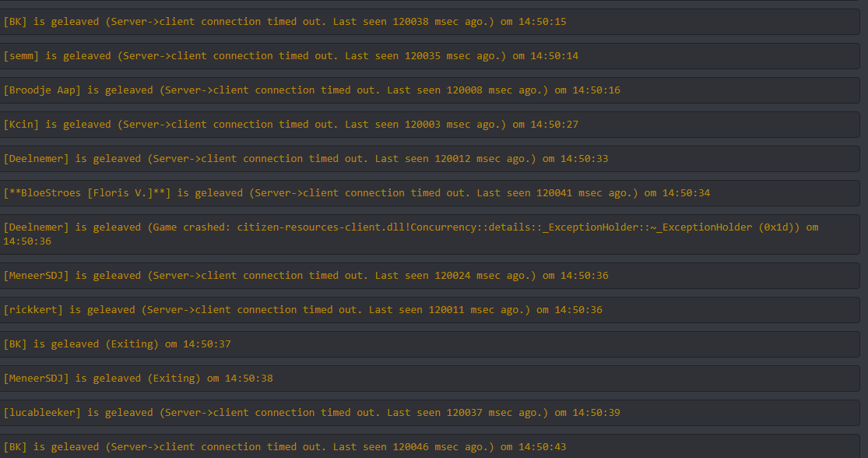Select the lucableeker timed out log entry
Screen dimensions: 868x458
coord(311,413)
